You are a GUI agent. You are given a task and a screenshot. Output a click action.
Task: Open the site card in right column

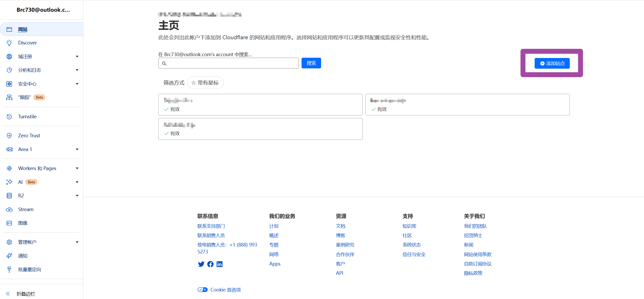click(467, 105)
